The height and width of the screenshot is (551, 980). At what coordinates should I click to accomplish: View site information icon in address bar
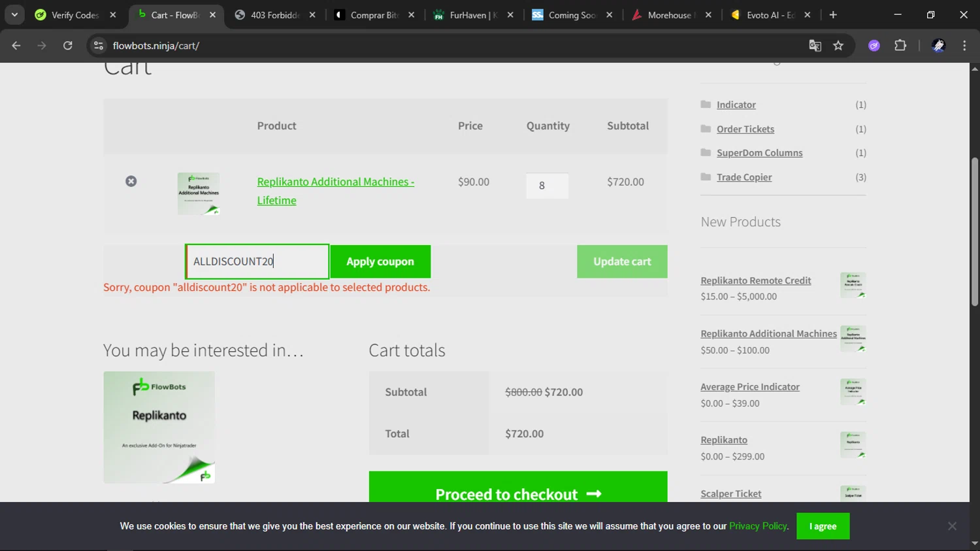click(x=99, y=46)
